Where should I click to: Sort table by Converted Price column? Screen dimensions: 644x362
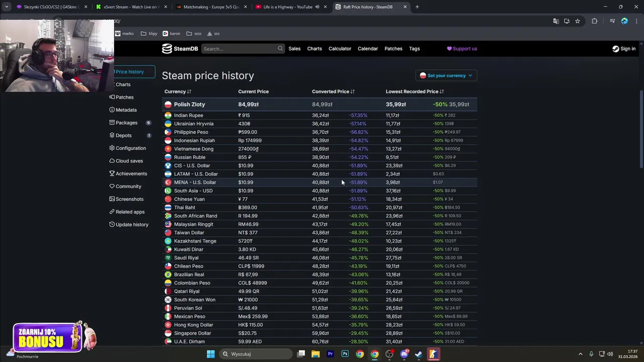pos(333,92)
